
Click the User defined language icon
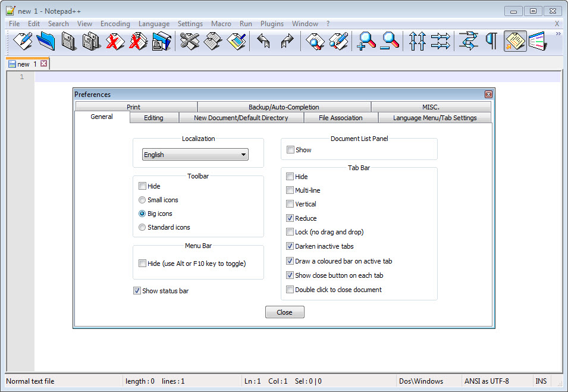coord(538,41)
